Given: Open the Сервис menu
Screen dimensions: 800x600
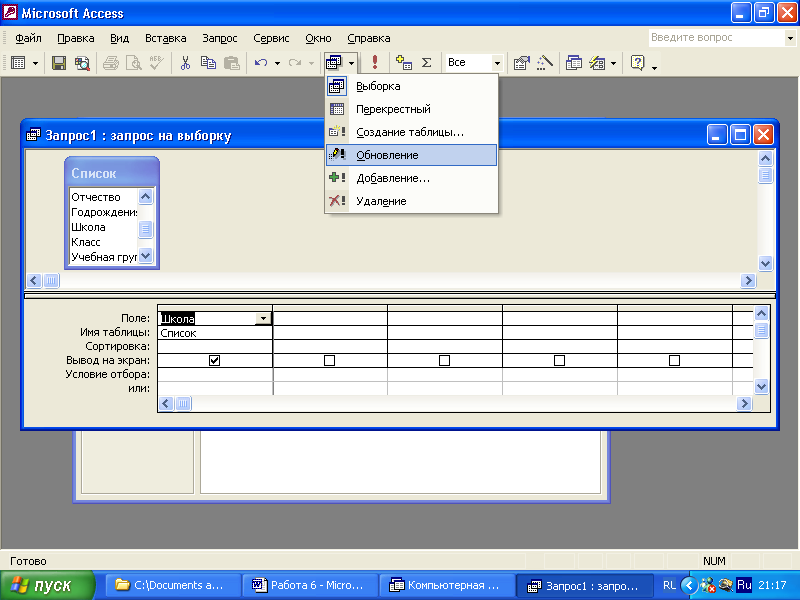Looking at the screenshot, I should 271,38.
